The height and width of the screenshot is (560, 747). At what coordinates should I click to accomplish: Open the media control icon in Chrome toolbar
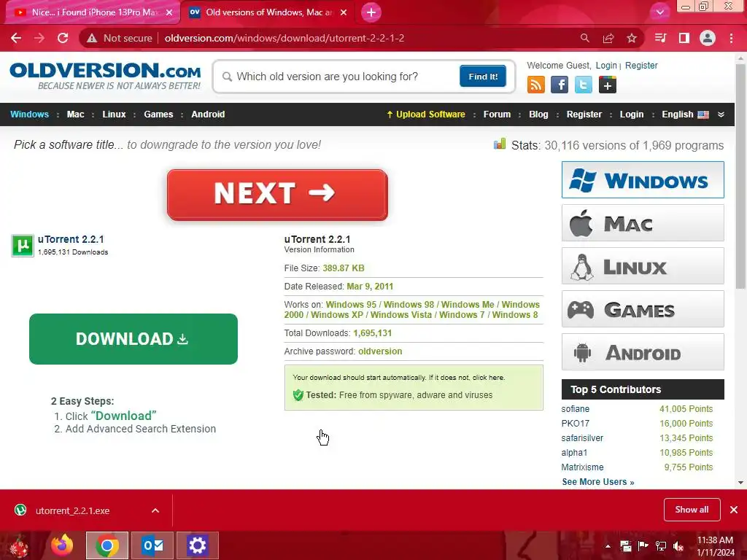click(x=660, y=38)
